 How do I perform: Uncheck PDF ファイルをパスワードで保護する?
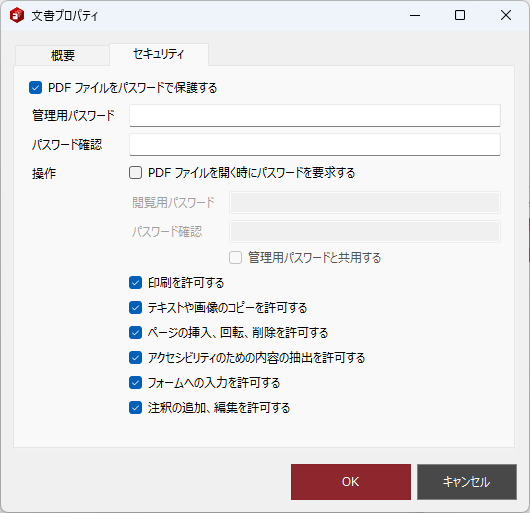pyautogui.click(x=35, y=88)
